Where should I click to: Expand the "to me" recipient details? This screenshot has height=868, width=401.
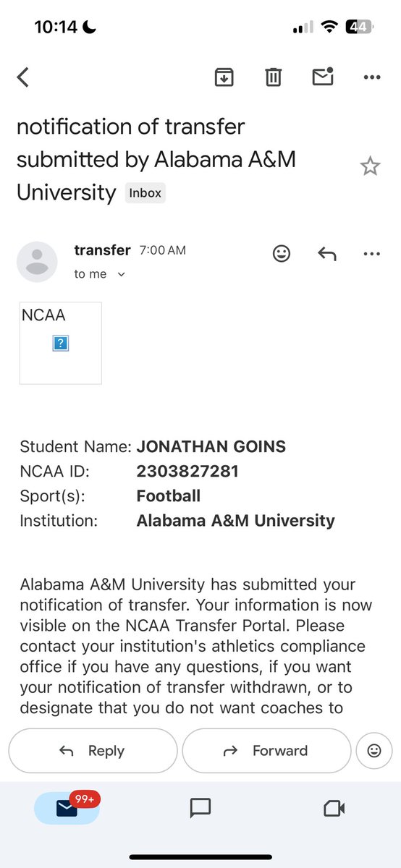click(100, 274)
